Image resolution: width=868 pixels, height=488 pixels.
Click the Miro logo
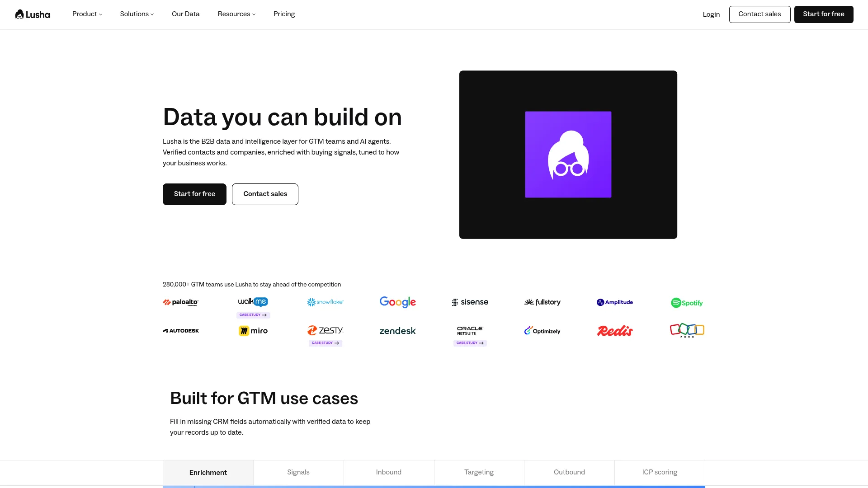(x=253, y=331)
